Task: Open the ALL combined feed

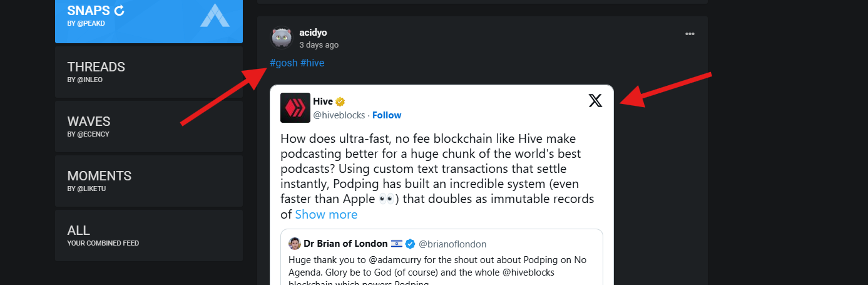Action: [x=149, y=236]
